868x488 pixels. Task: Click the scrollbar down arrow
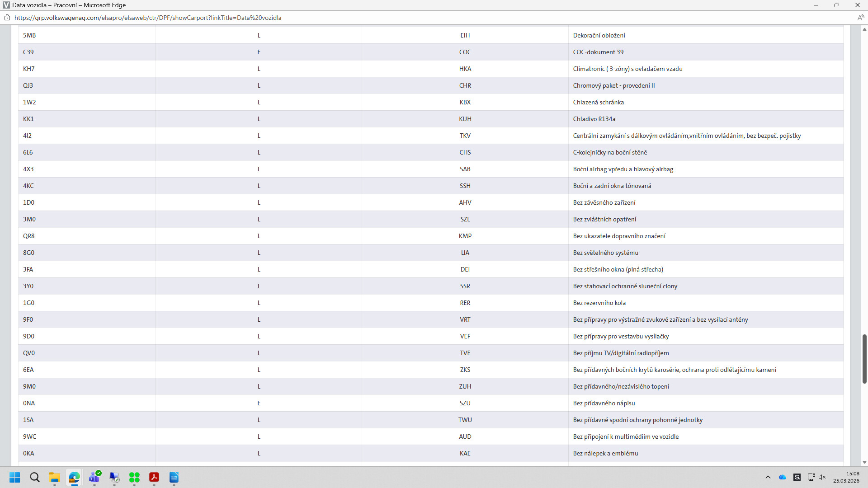[x=864, y=462]
